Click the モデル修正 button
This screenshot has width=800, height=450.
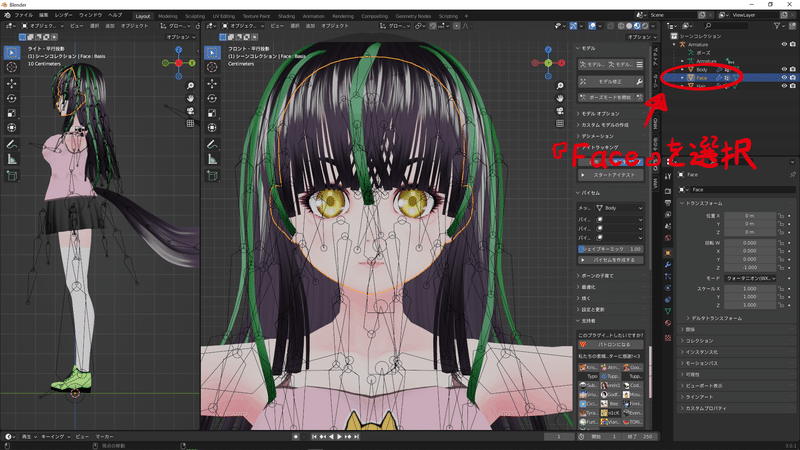(x=606, y=82)
